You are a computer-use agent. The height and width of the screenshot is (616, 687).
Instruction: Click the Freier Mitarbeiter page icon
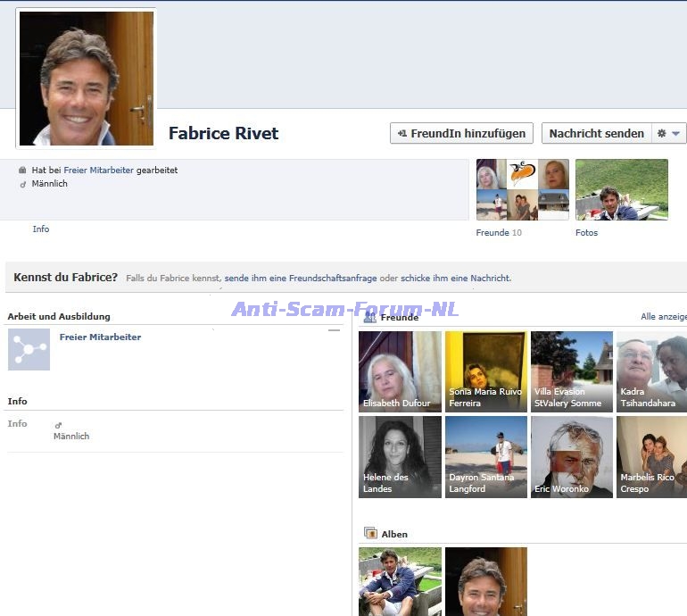coord(29,349)
